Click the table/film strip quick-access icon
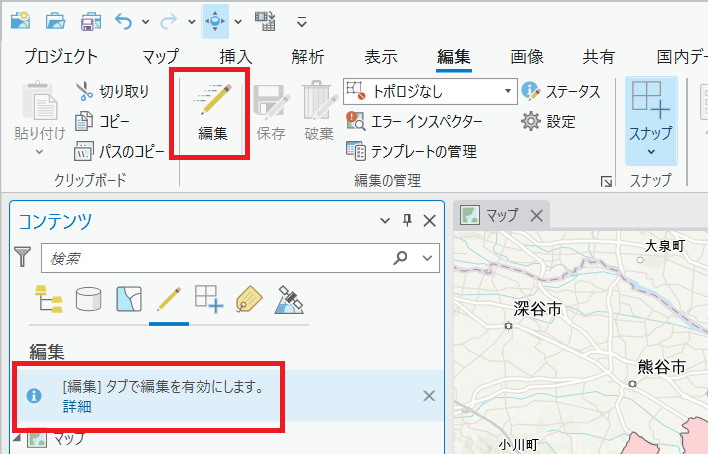The image size is (708, 454). 265,21
